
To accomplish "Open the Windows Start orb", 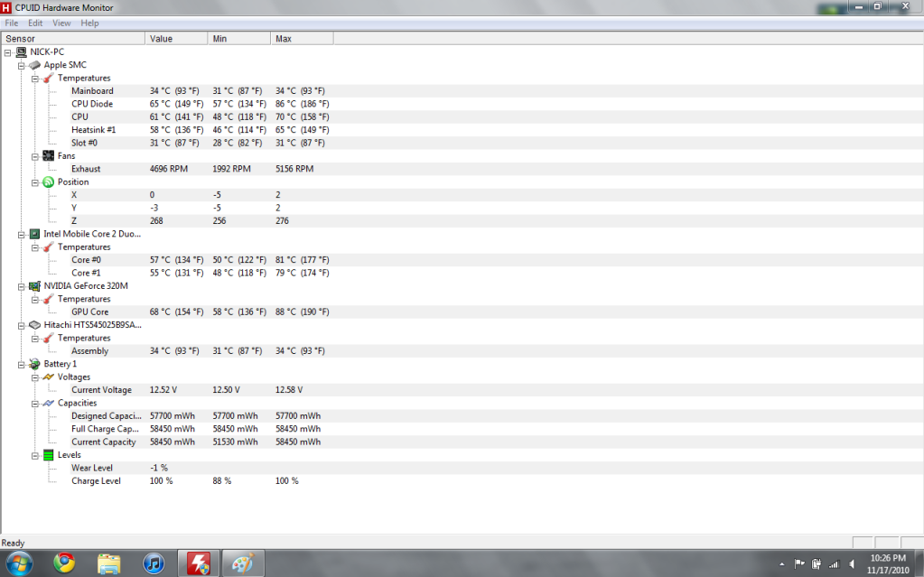I will click(x=18, y=563).
